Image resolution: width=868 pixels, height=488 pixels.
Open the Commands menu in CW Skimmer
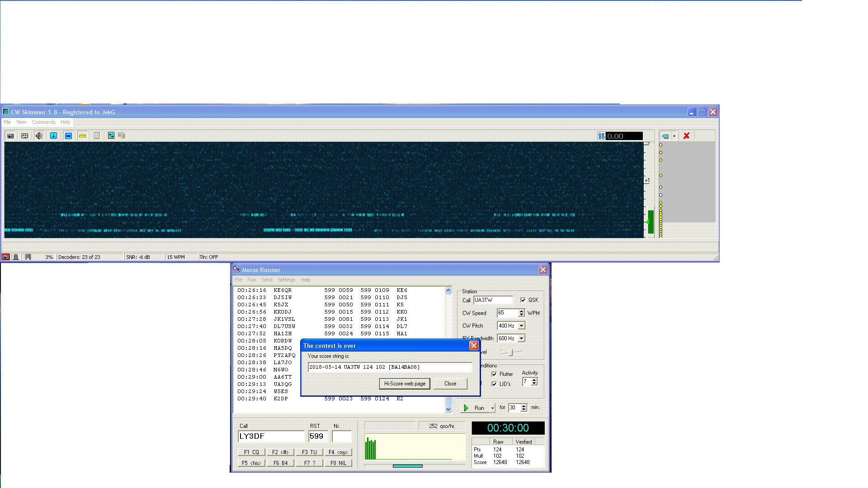[43, 122]
